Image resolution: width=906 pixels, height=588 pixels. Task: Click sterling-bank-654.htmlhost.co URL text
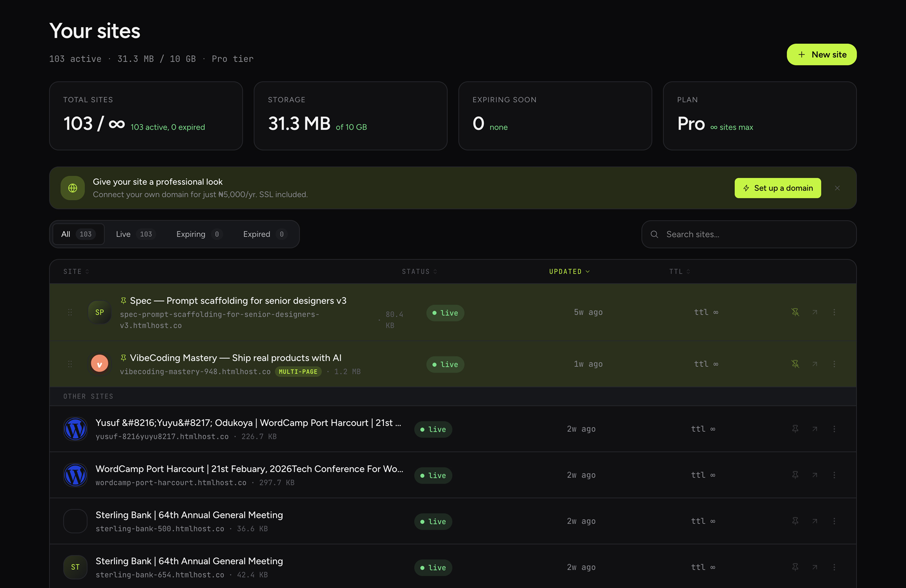tap(160, 575)
